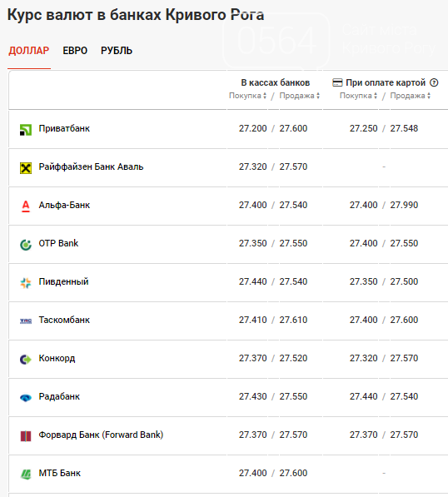Click the Приватбанк logo icon
Viewport: 448px width, 497px height.
(26, 130)
